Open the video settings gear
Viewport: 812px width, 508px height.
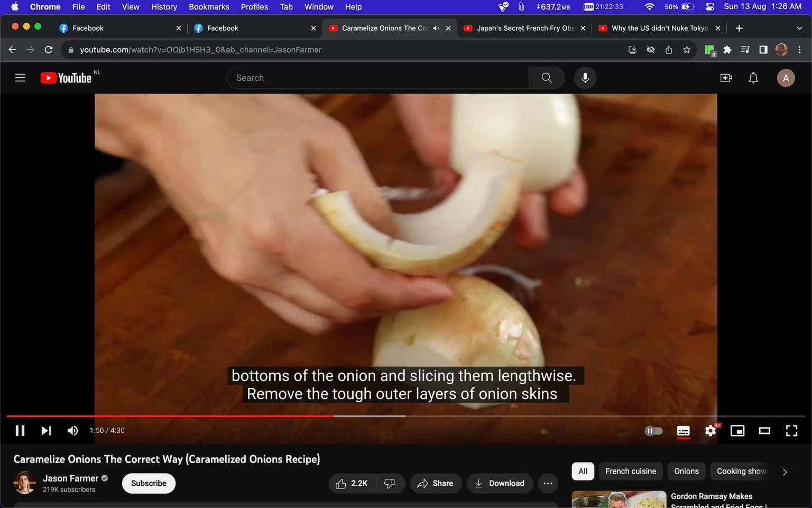(710, 431)
